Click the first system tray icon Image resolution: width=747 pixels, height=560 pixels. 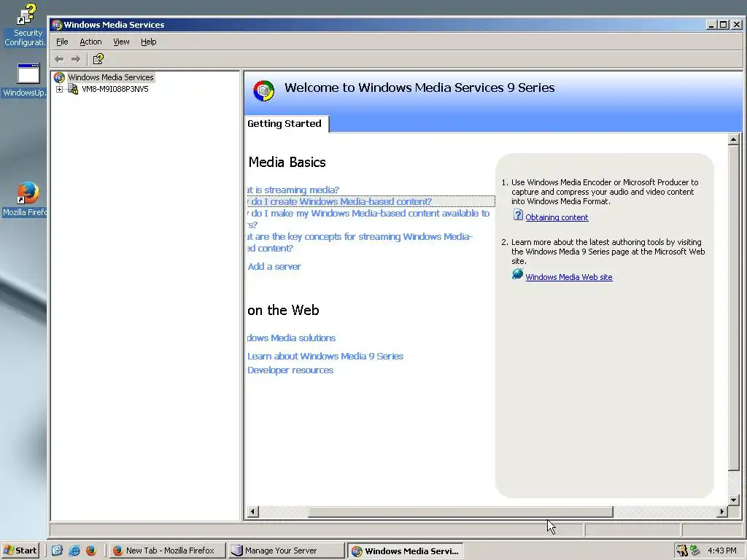click(x=682, y=551)
